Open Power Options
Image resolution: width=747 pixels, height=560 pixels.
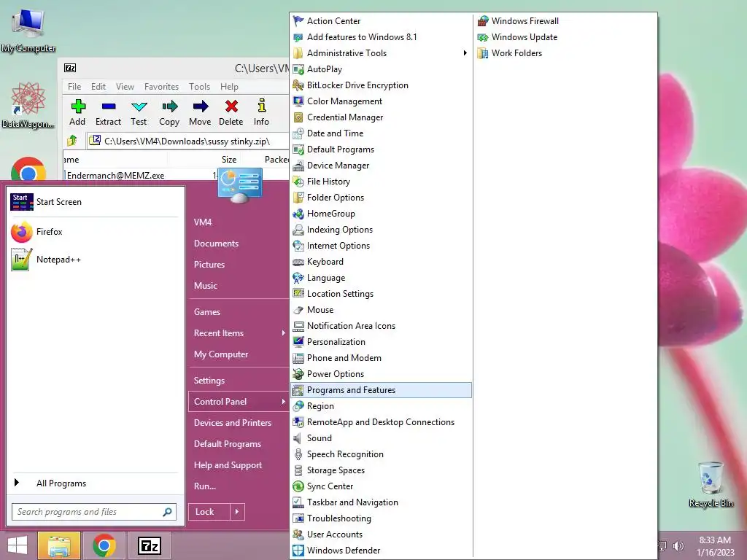[x=381, y=374]
